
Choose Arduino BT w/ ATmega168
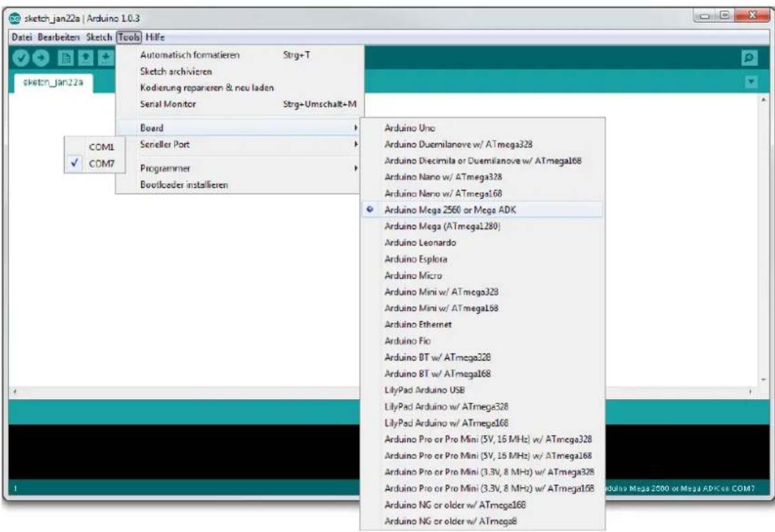pos(482,373)
